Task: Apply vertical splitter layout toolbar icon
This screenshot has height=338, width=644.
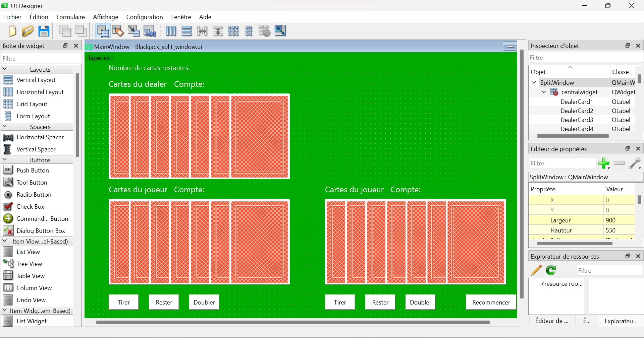Action: (x=218, y=31)
